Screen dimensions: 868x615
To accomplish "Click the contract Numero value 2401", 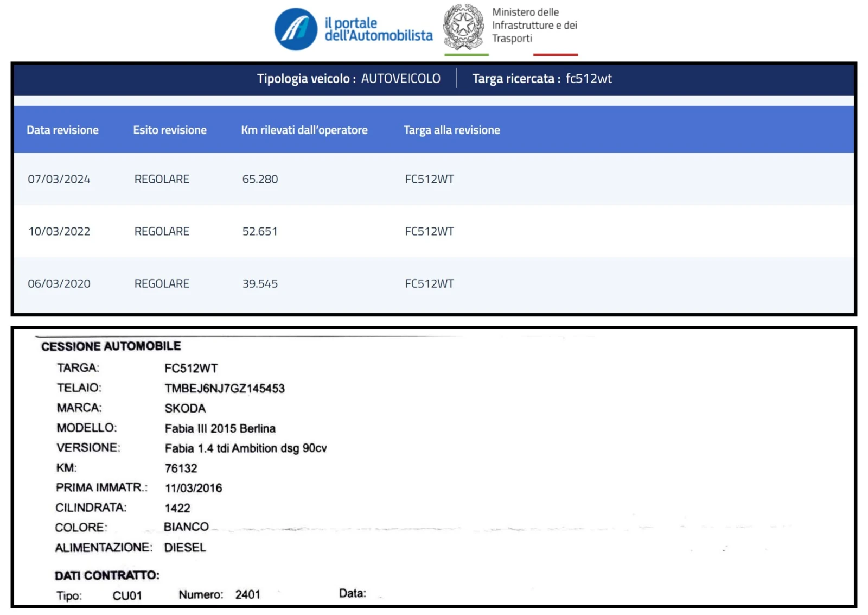I will click(x=248, y=595).
